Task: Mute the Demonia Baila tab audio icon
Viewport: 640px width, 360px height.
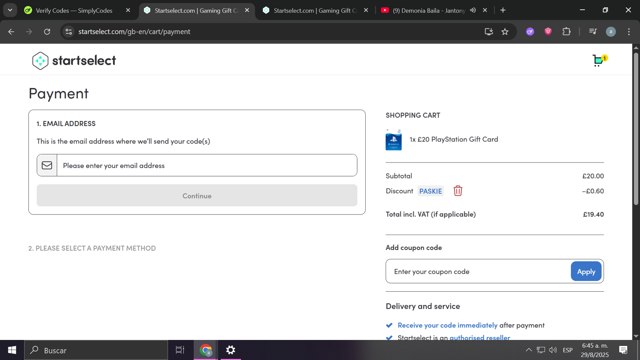Action: [473, 10]
